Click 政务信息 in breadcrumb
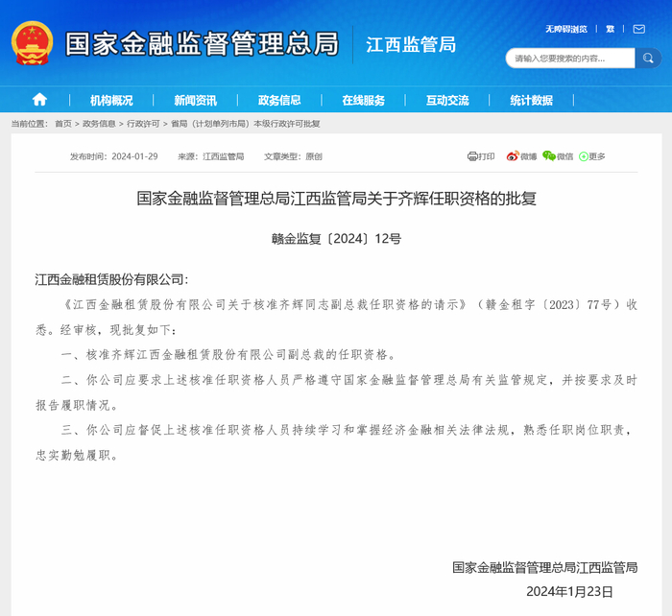Viewport: 672px width, 616px height. (x=99, y=124)
